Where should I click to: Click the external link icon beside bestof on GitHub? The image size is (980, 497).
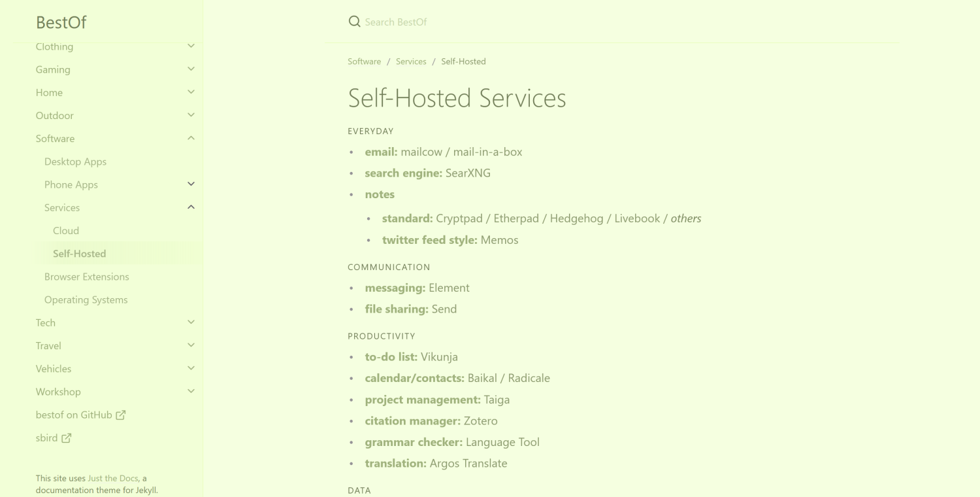121,415
